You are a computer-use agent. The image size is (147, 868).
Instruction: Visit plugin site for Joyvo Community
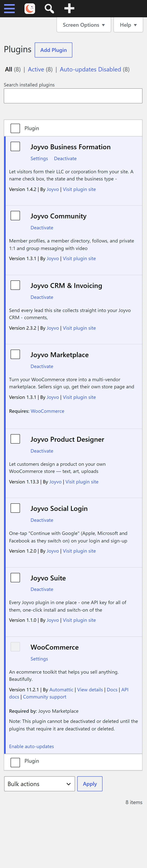point(79,258)
